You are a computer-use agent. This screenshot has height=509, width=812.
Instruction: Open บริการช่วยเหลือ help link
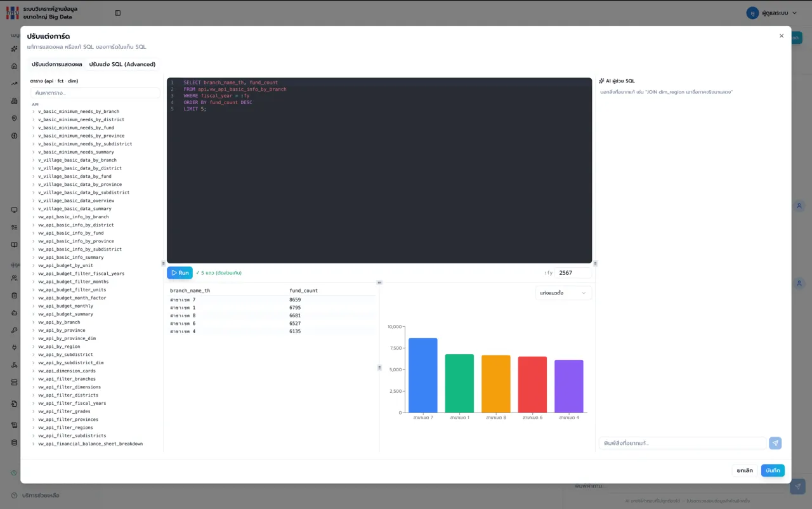[x=41, y=495]
